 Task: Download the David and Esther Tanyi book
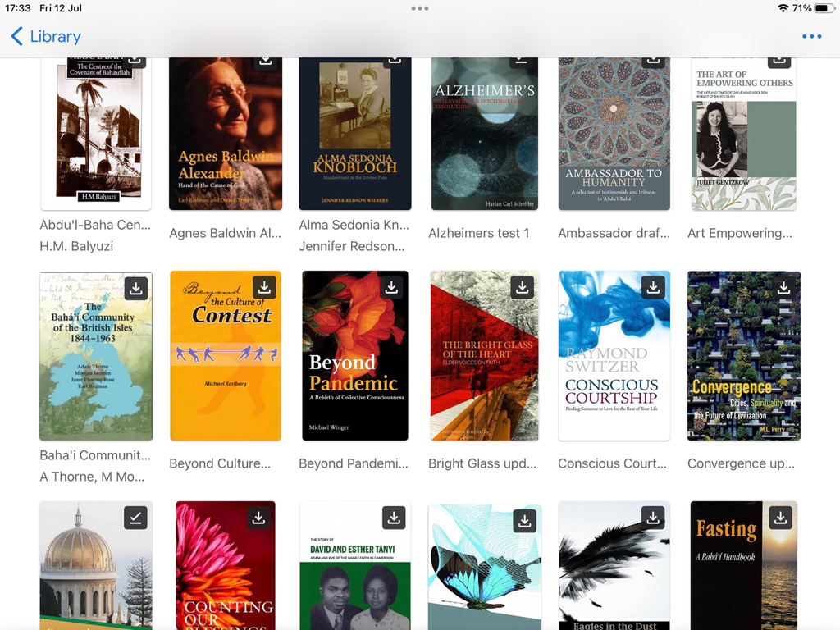[x=394, y=518]
